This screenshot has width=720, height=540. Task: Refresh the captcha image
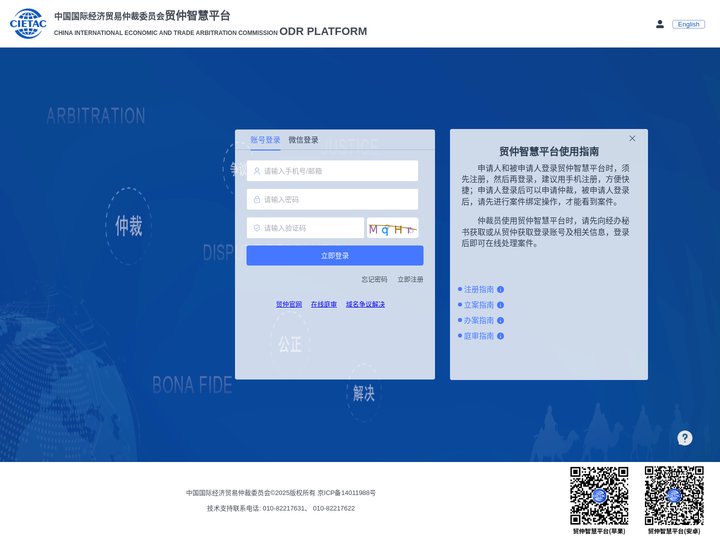(x=393, y=228)
